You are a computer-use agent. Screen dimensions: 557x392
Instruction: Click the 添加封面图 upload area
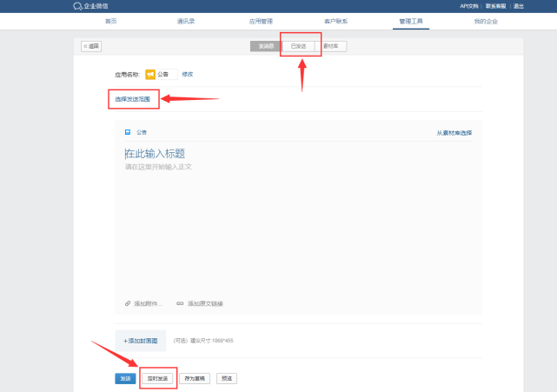tap(141, 341)
